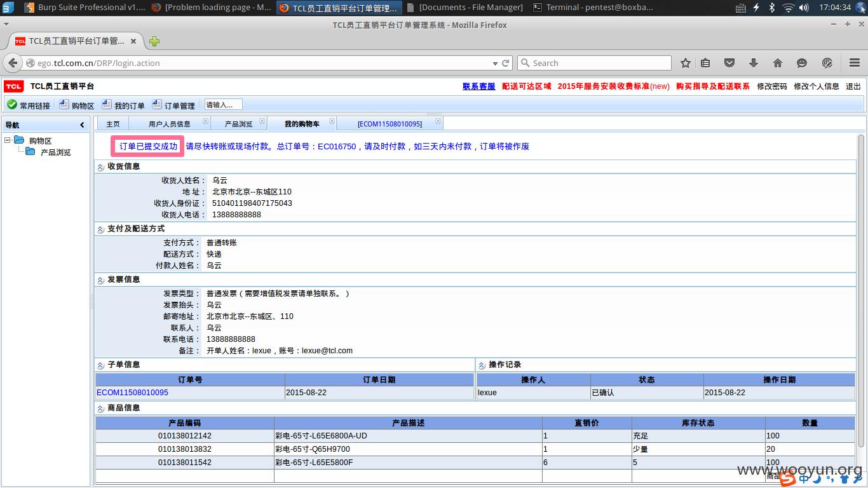
Task: Click 退出 to log out
Action: (x=853, y=86)
